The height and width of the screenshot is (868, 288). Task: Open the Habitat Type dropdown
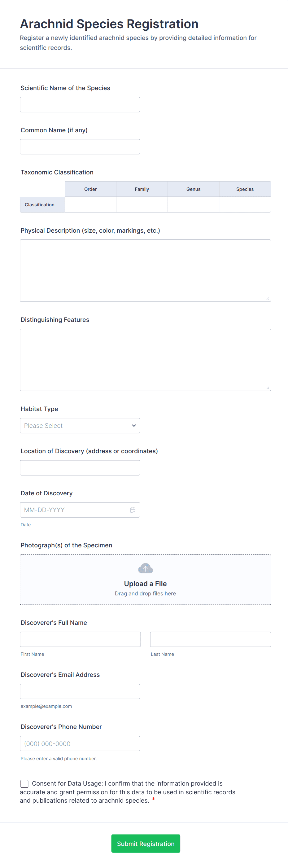[x=80, y=426]
